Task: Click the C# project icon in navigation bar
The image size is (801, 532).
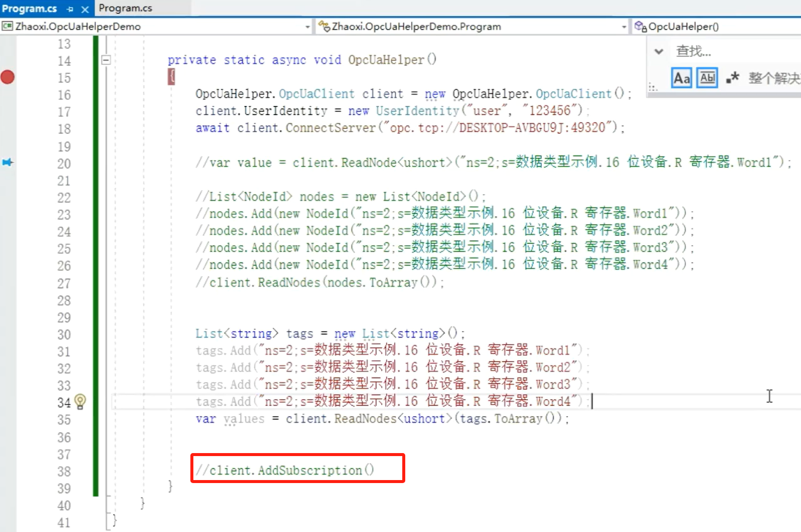Action: [x=7, y=26]
